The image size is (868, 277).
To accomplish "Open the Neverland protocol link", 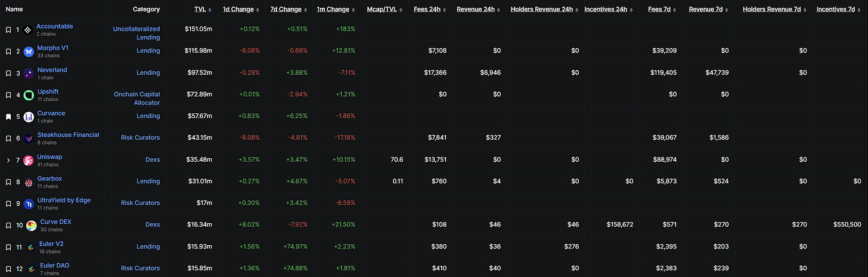I will click(x=52, y=70).
